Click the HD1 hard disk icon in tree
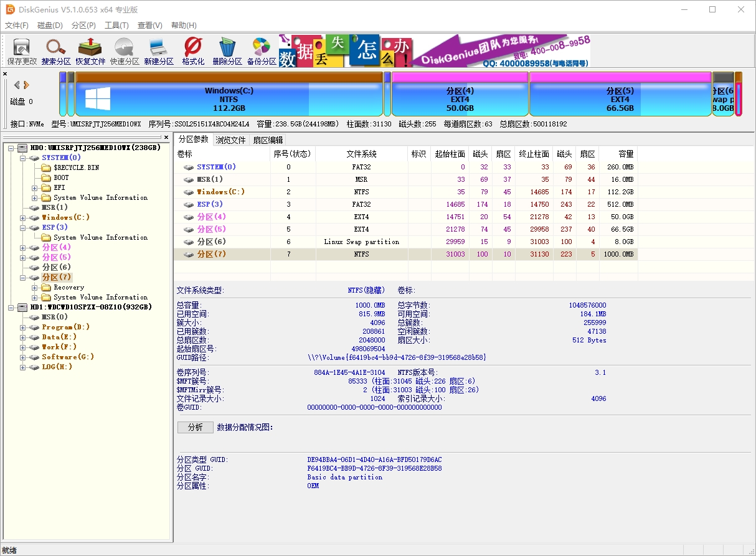 (22, 307)
